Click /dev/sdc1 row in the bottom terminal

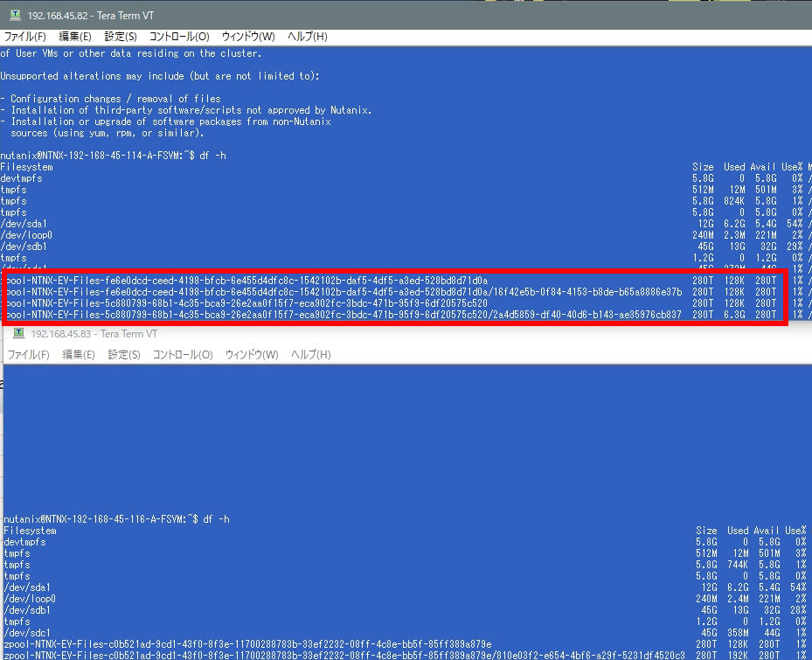pos(407,633)
